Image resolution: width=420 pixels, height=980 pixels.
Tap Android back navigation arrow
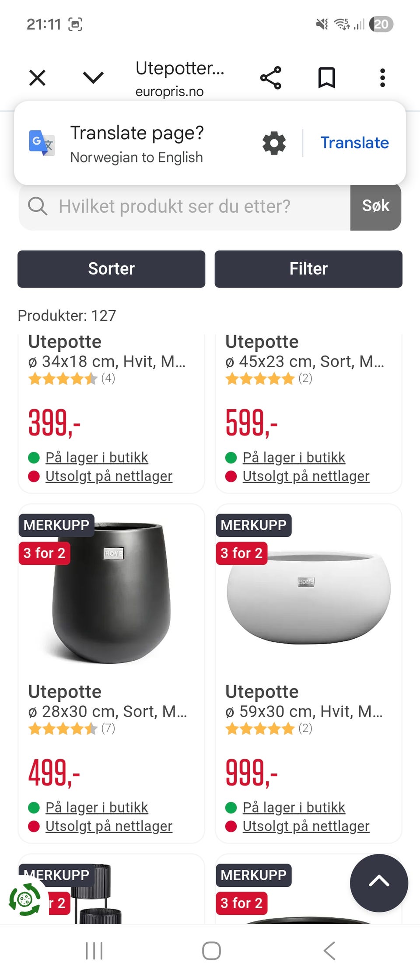[x=329, y=951]
